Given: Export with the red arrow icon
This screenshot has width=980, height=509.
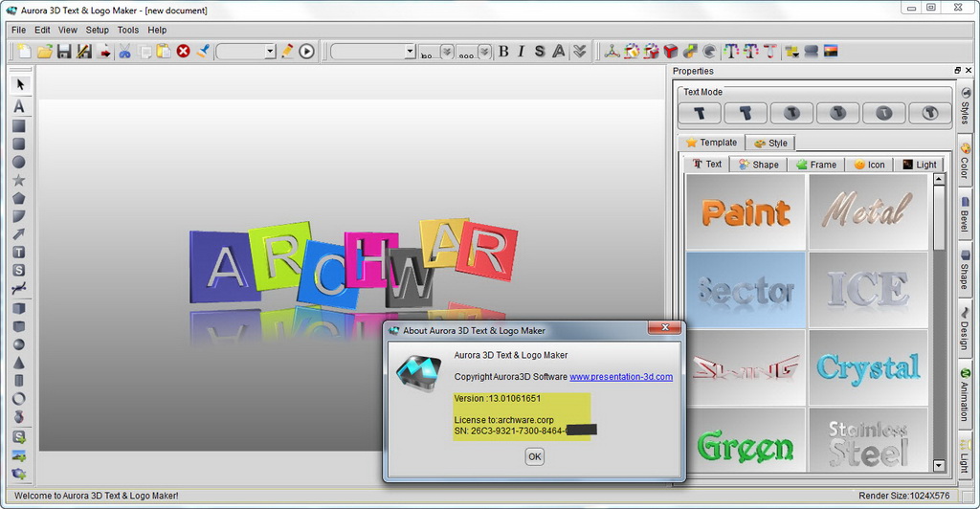Looking at the screenshot, I should pos(104,52).
